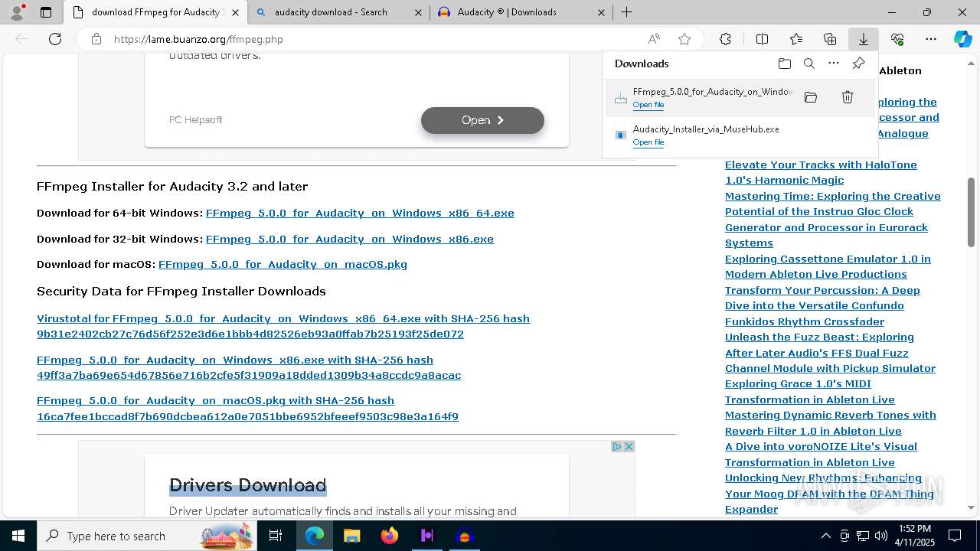This screenshot has height=551, width=980.
Task: Launch Copilot from the toolbar
Action: tap(962, 39)
